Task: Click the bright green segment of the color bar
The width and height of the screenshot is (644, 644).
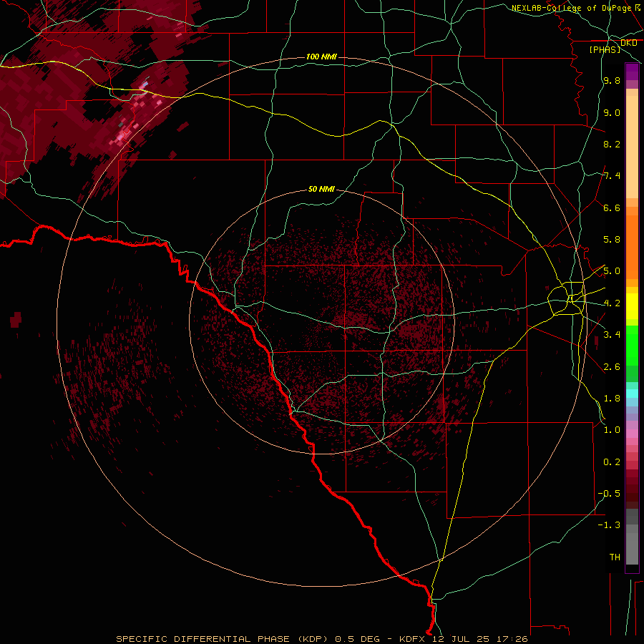Action: coord(632,346)
